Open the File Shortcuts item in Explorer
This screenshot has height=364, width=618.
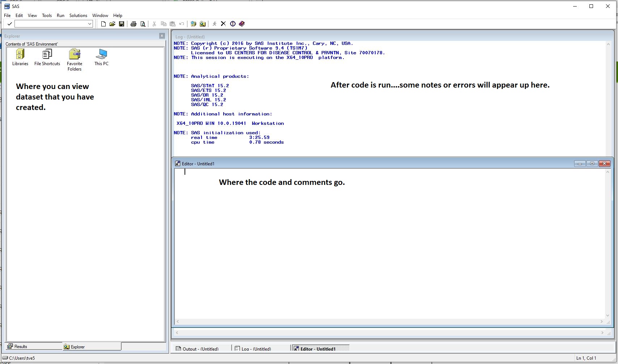coord(47,58)
